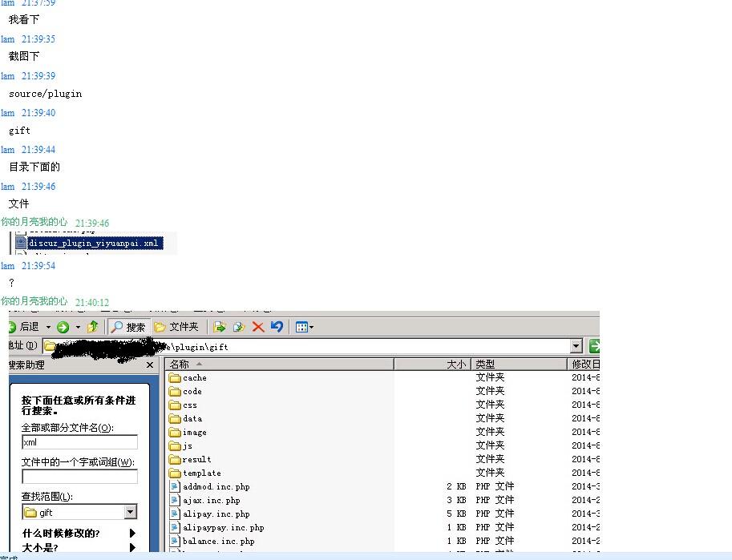
Task: Click the green Go button beside address bar
Action: (x=594, y=346)
